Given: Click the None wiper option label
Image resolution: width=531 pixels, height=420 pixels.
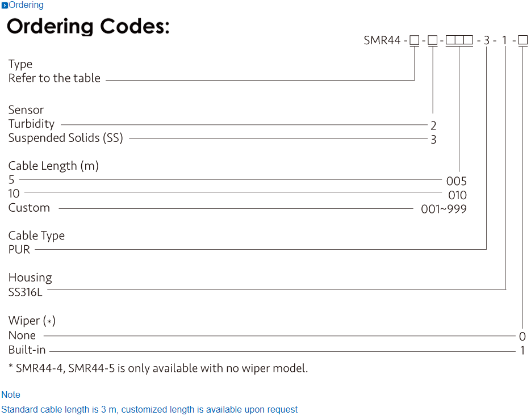Looking at the screenshot, I should (x=22, y=335).
